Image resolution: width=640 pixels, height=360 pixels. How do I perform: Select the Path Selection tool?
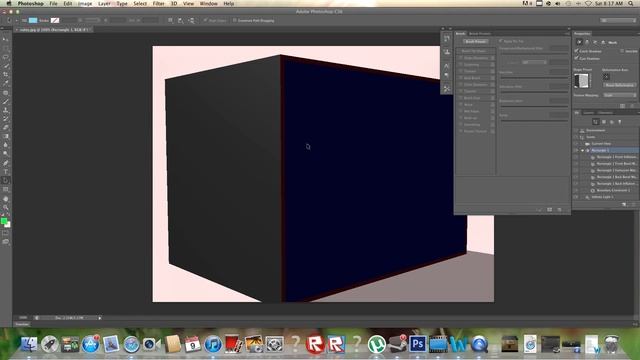6,180
